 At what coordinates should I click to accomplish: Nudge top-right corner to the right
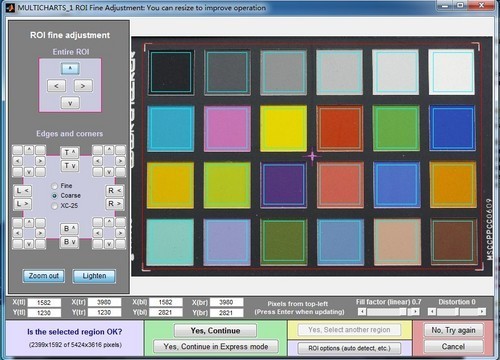(x=120, y=161)
